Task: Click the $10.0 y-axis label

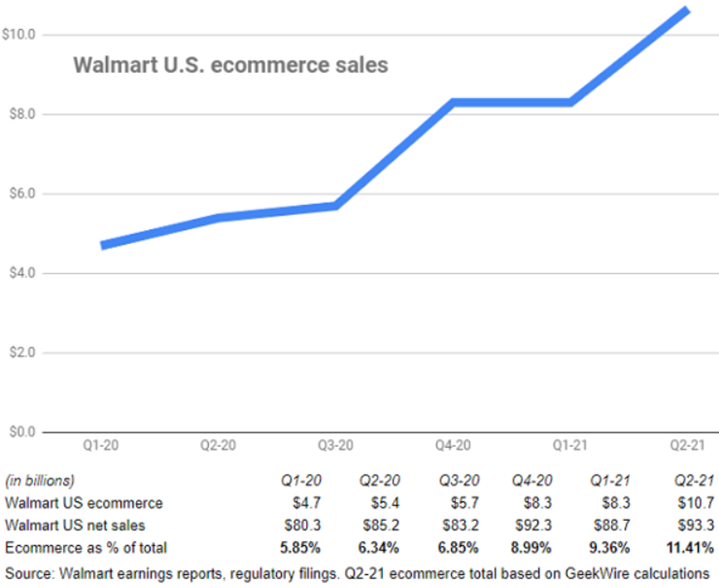Action: [19, 35]
